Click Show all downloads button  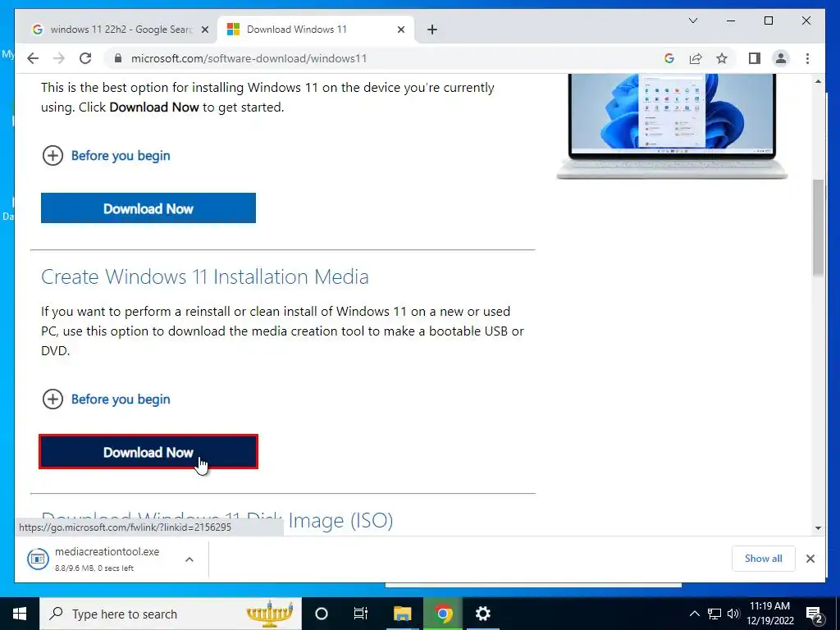pyautogui.click(x=764, y=559)
